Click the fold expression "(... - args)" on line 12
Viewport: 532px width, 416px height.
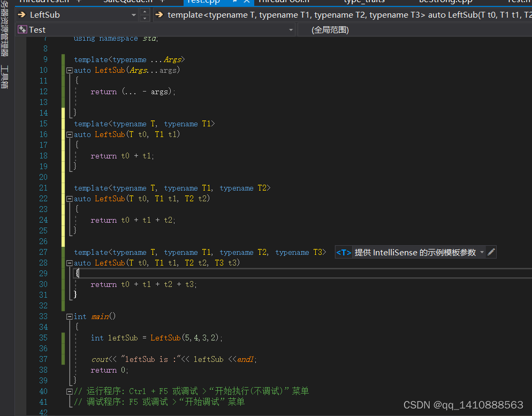[148, 92]
